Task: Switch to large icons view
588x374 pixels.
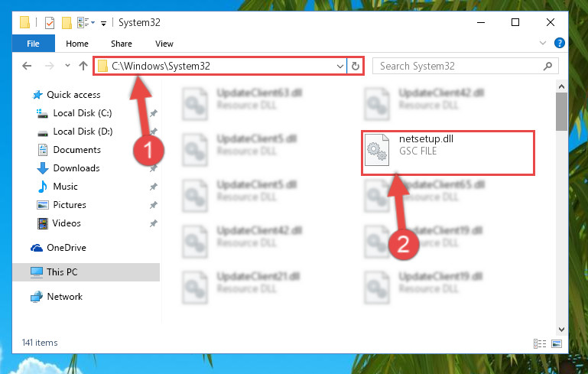Action: (557, 343)
